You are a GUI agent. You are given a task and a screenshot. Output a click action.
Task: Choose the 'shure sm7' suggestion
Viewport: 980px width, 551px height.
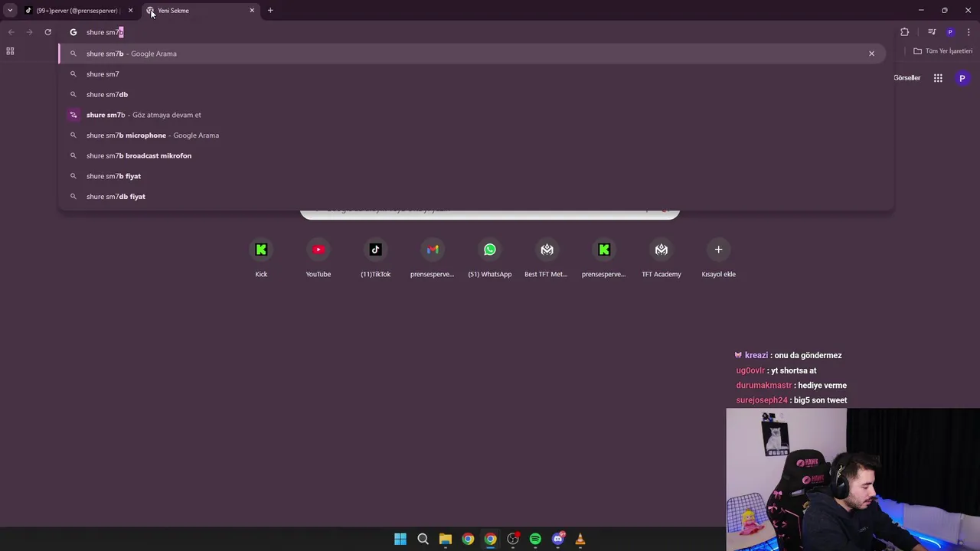click(x=472, y=74)
